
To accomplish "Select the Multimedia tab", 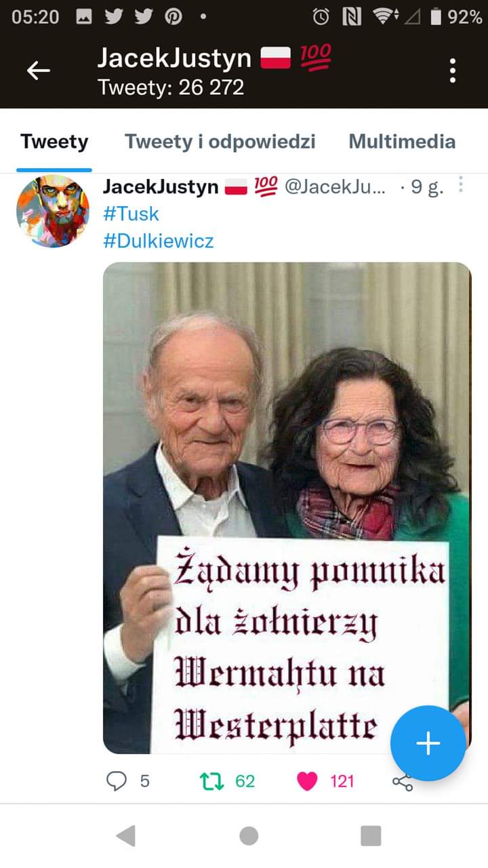I will coord(402,142).
